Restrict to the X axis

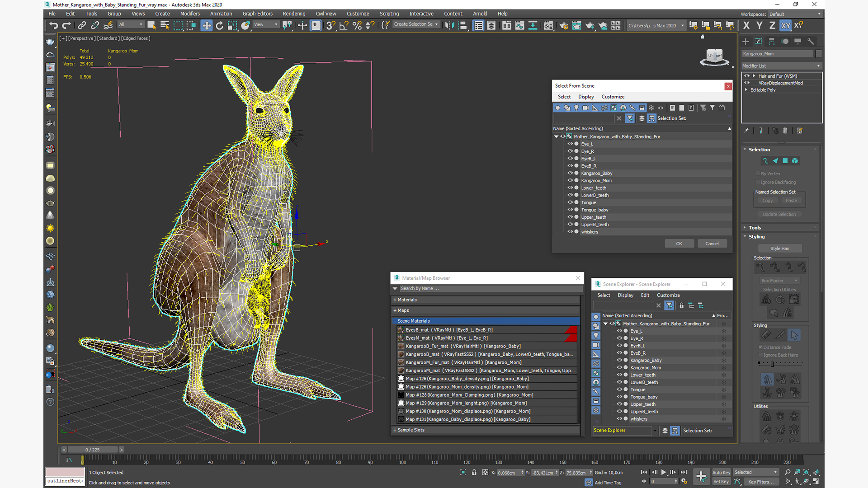pyautogui.click(x=746, y=26)
